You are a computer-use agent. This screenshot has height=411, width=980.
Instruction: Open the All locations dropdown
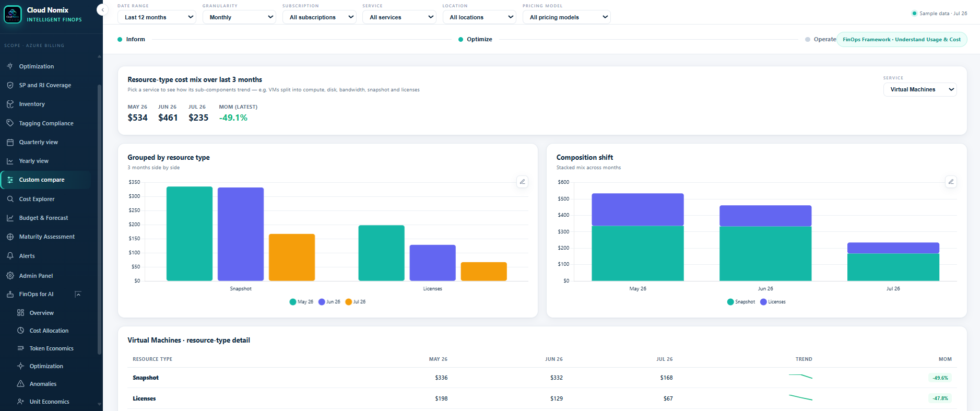click(x=479, y=17)
